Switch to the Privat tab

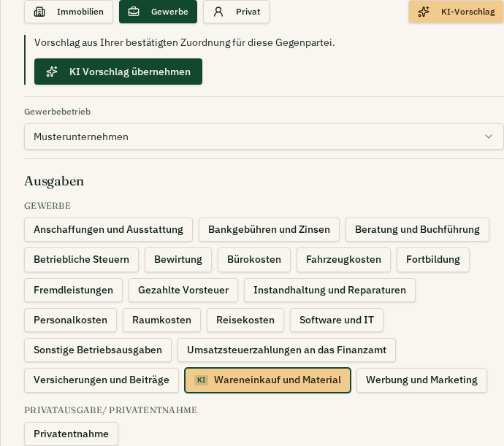pos(236,12)
